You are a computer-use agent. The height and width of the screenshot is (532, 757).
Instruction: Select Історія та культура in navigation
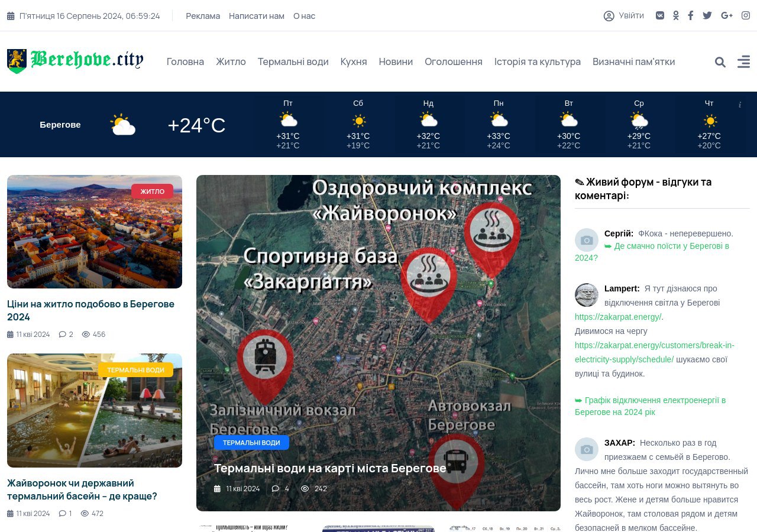[537, 61]
